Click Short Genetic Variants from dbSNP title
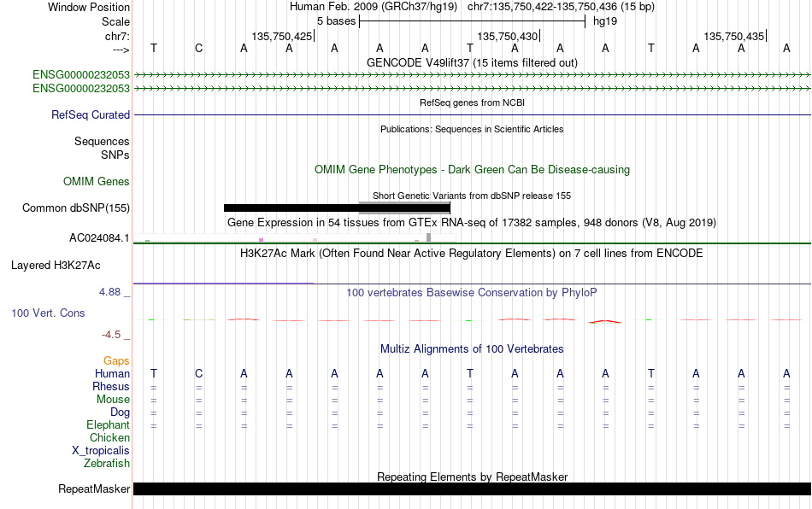 [x=472, y=196]
